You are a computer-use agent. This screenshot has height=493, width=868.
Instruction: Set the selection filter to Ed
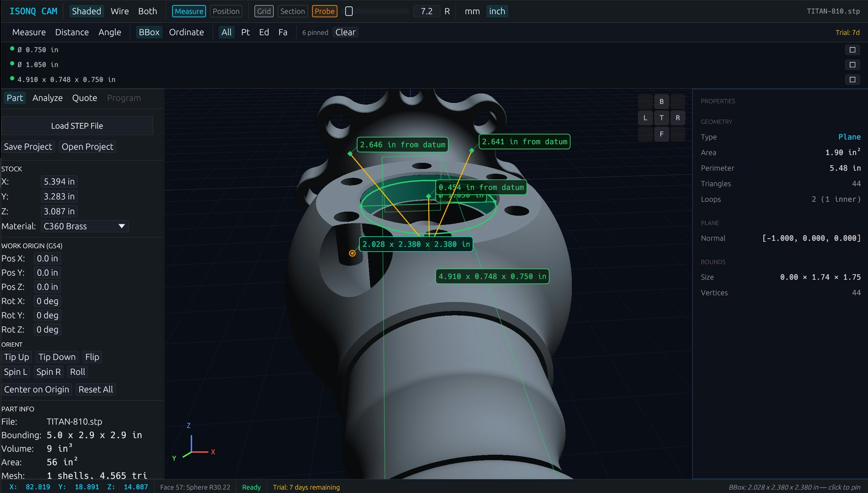pyautogui.click(x=264, y=32)
